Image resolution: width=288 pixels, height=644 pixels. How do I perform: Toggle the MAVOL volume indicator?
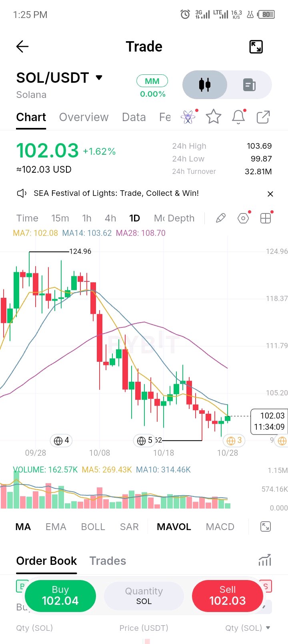click(174, 527)
